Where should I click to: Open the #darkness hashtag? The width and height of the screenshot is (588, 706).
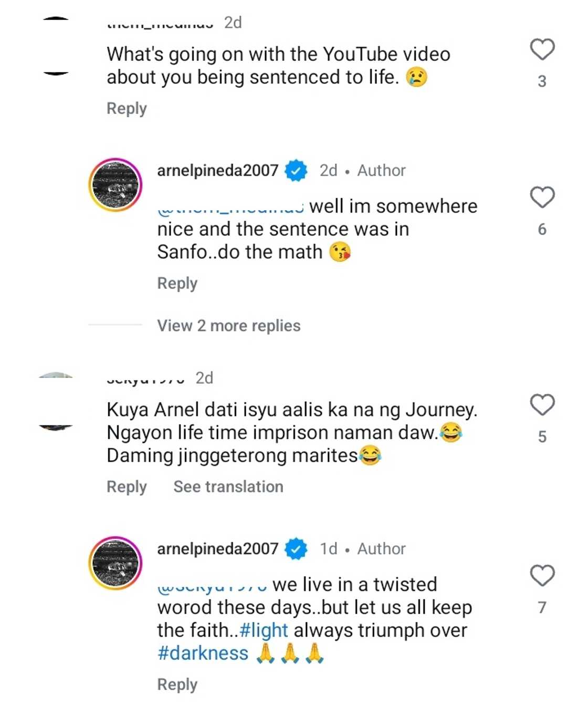tap(203, 653)
